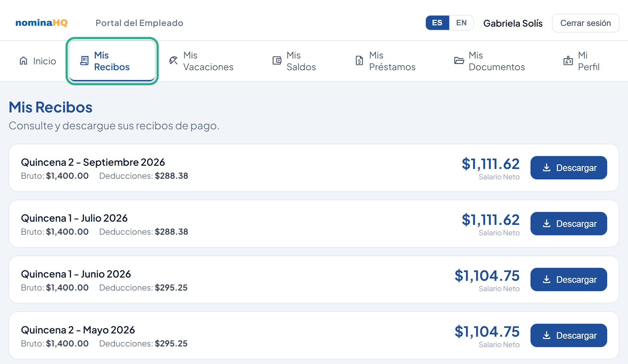Viewport: 628px width, 364px height.
Task: Click the nominaHQ logo
Action: pyautogui.click(x=42, y=23)
